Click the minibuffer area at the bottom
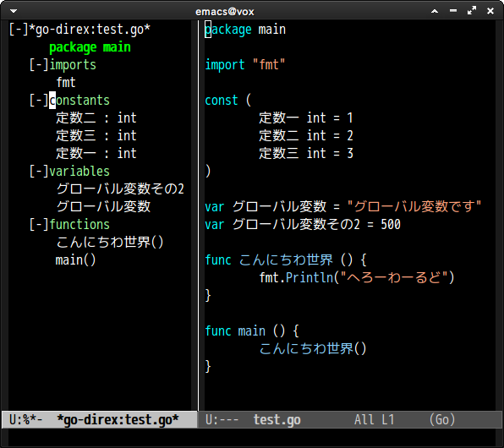This screenshot has height=448, width=504. [x=252, y=438]
